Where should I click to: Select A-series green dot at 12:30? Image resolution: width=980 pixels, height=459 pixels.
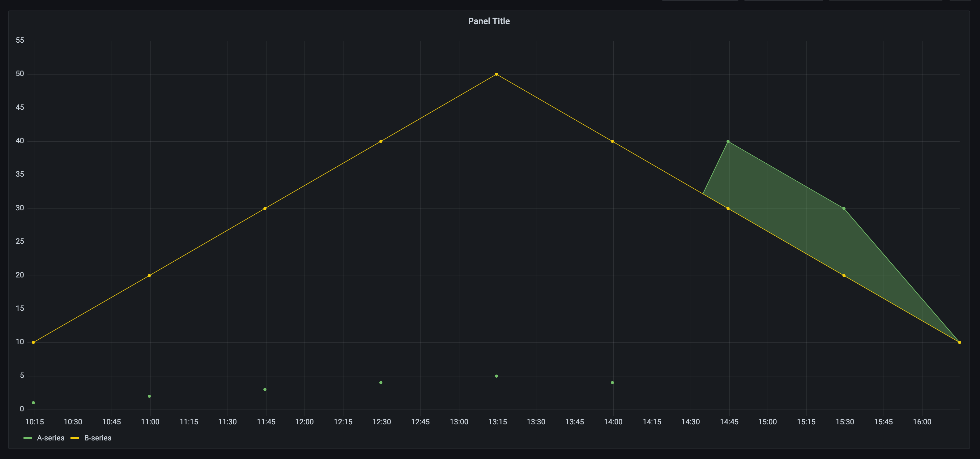[x=381, y=383]
